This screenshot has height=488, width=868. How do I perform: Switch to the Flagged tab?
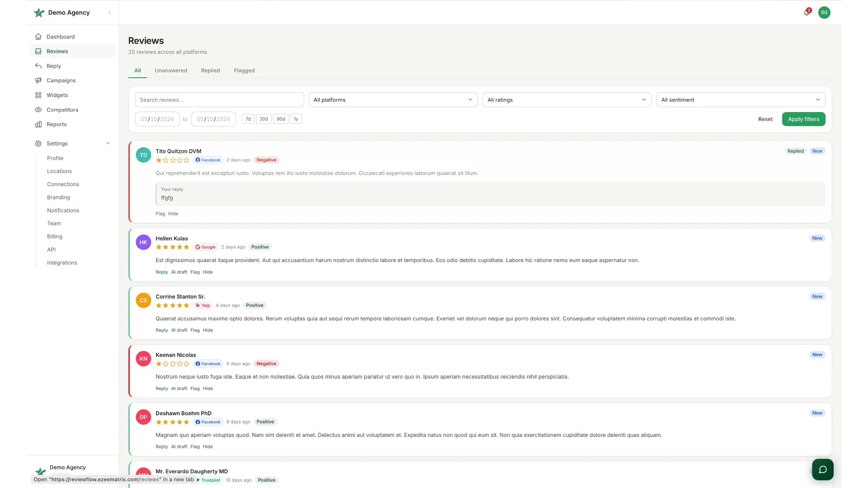coord(244,70)
